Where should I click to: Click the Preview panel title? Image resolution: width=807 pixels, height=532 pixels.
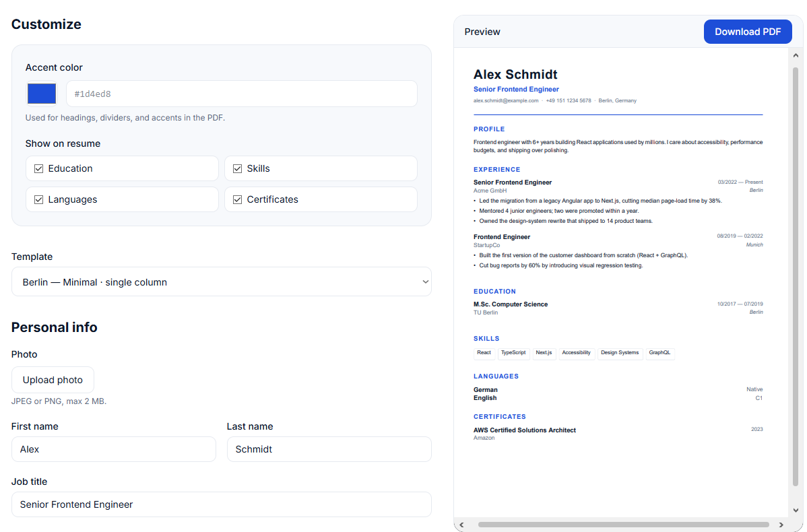[x=482, y=32]
